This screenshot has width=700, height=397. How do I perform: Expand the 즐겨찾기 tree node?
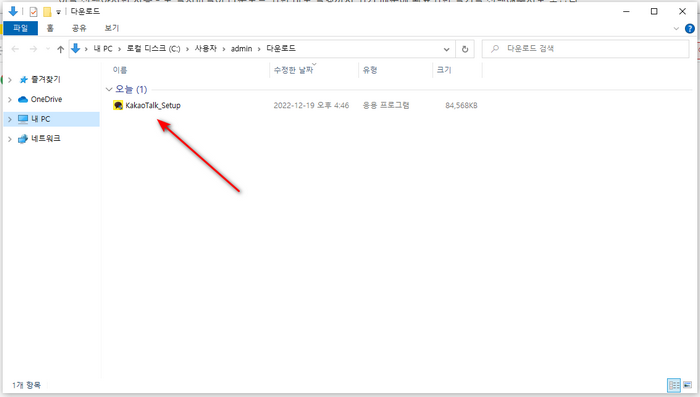pos(10,80)
